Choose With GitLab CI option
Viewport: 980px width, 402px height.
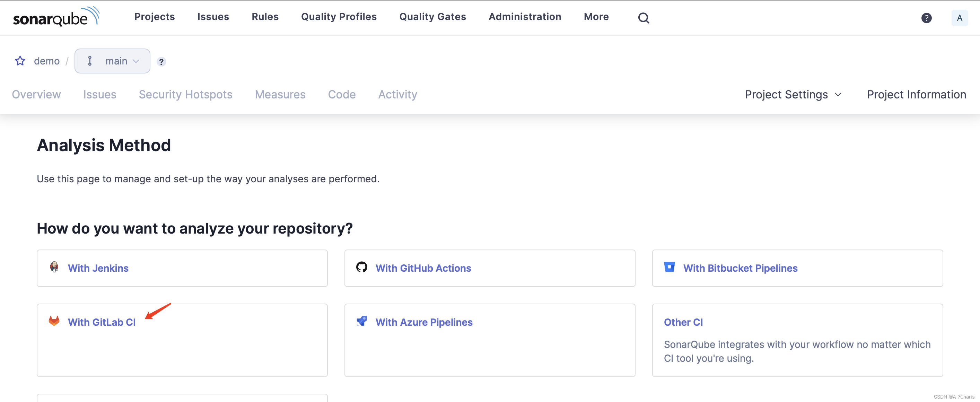[102, 322]
